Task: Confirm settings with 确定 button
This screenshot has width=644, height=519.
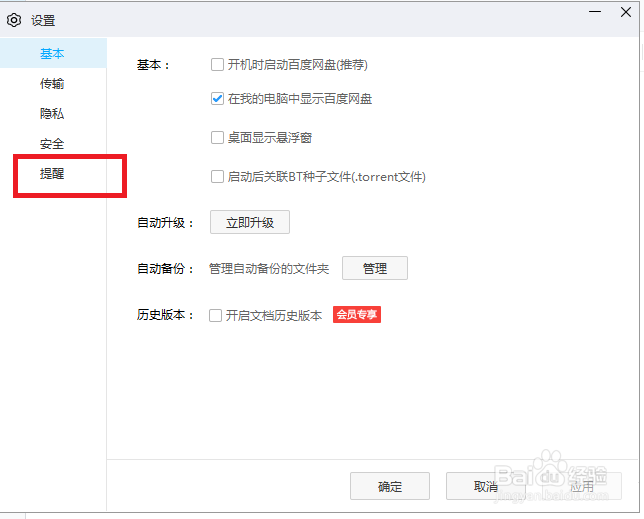Action: coord(390,486)
